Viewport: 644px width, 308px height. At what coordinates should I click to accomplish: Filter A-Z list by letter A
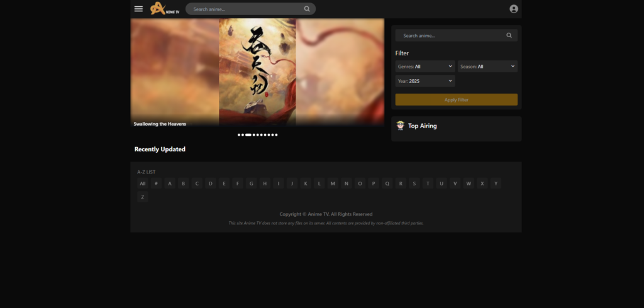(x=170, y=184)
